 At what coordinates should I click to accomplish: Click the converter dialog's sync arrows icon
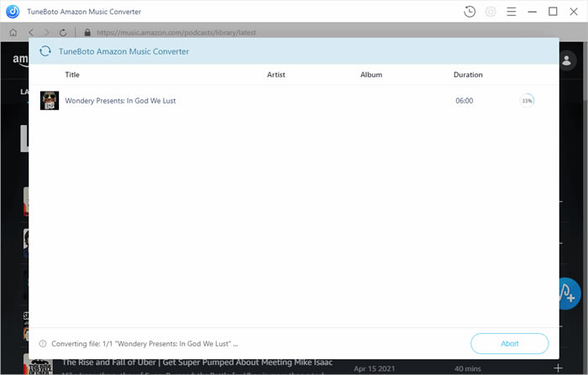click(x=45, y=51)
